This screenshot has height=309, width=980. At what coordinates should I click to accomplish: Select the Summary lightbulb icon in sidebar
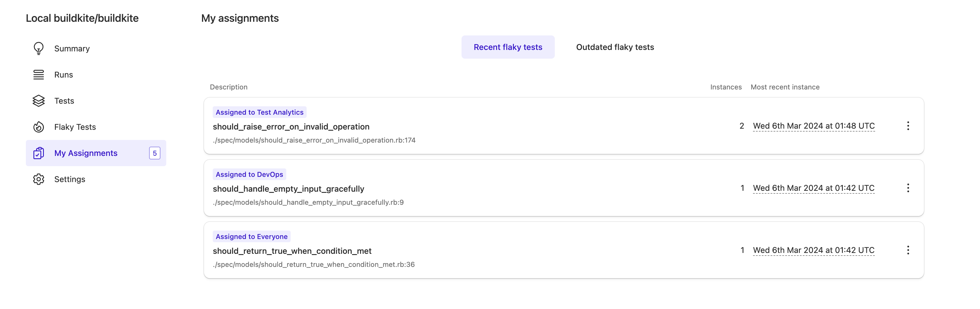point(38,48)
